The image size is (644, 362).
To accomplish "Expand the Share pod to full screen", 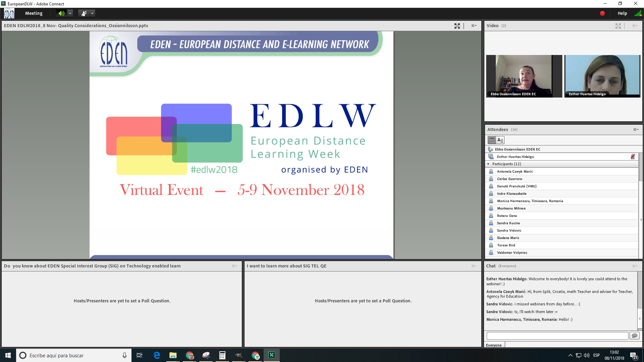I will point(457,26).
